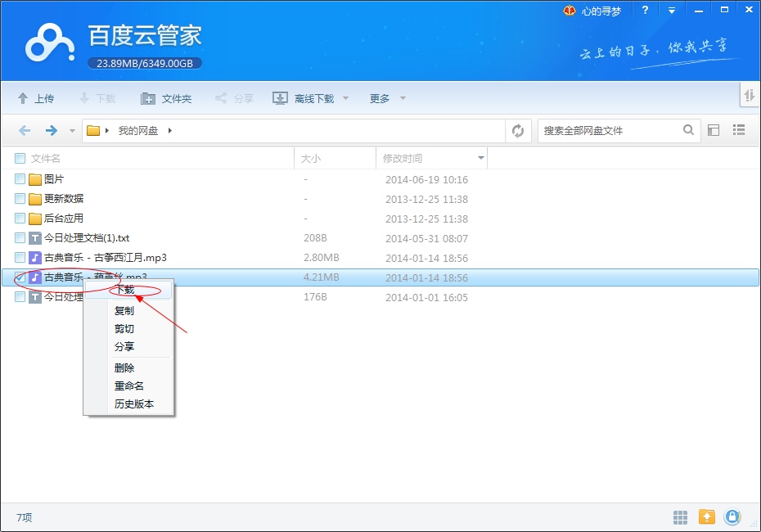This screenshot has height=532, width=761.
Task: Toggle the select-all checkbox
Action: tap(20, 158)
